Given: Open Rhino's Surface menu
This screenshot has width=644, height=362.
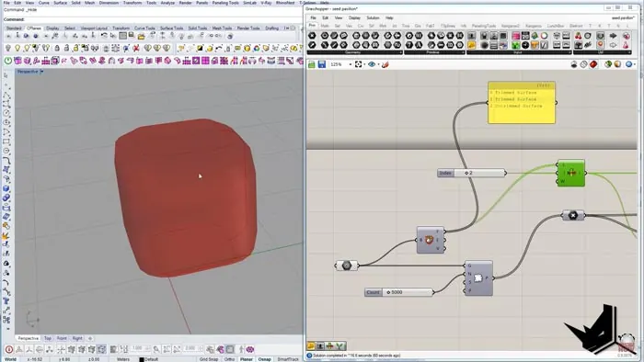Looking at the screenshot, I should 60,3.
